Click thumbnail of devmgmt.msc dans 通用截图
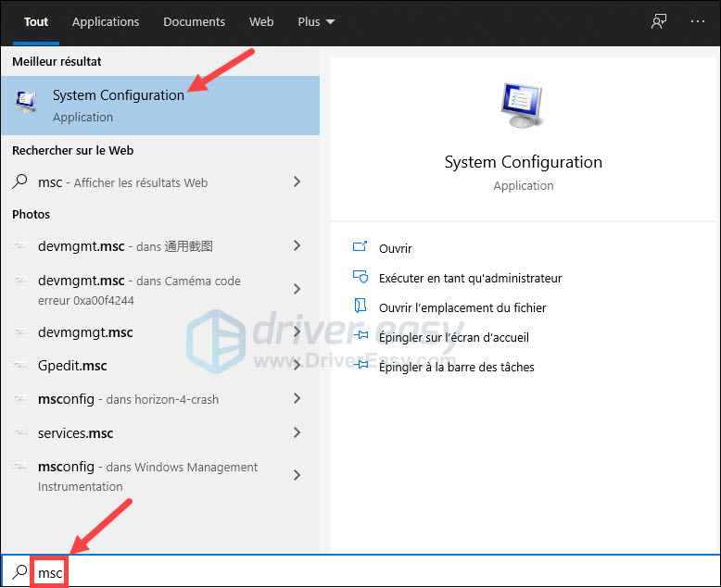 click(19, 245)
